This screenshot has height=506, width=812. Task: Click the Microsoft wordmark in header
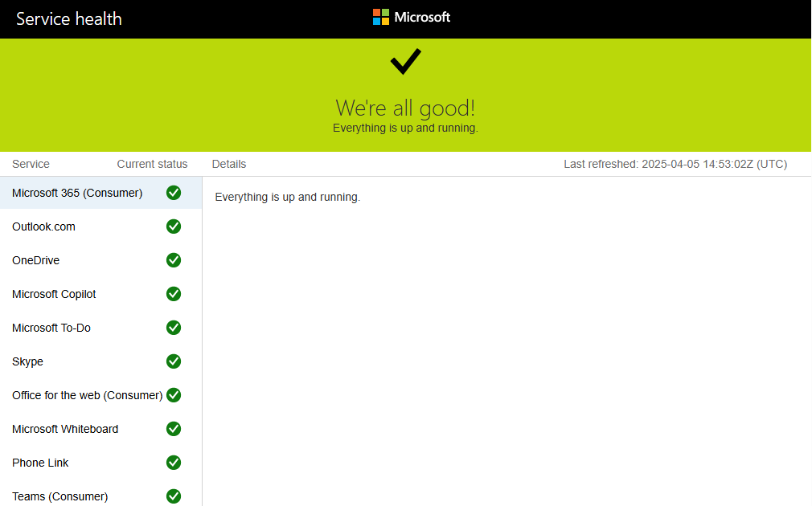tap(422, 17)
